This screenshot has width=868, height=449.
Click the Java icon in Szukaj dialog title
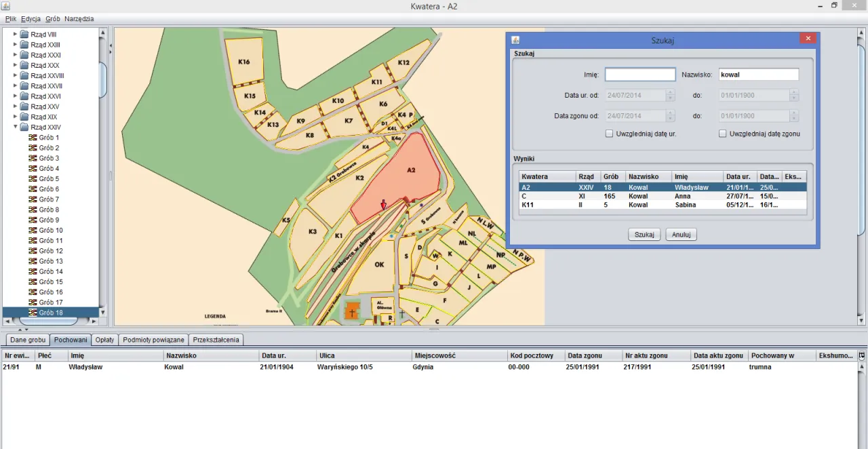(515, 40)
